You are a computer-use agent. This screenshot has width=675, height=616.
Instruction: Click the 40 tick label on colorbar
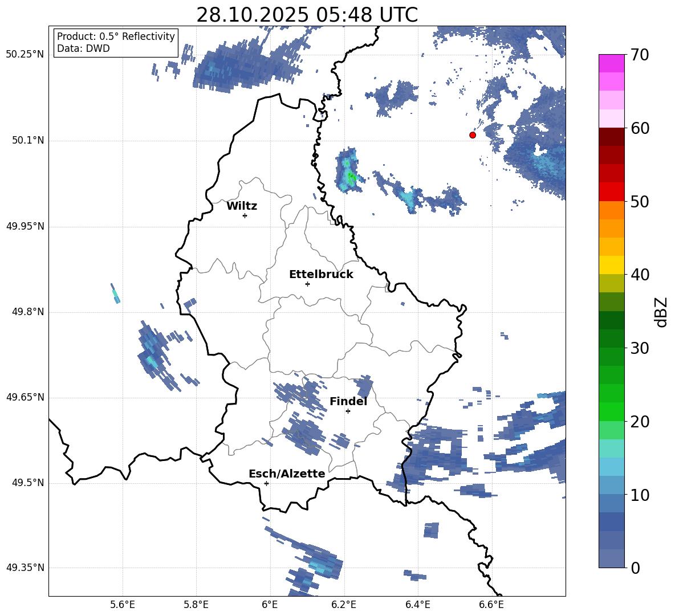(x=640, y=275)
